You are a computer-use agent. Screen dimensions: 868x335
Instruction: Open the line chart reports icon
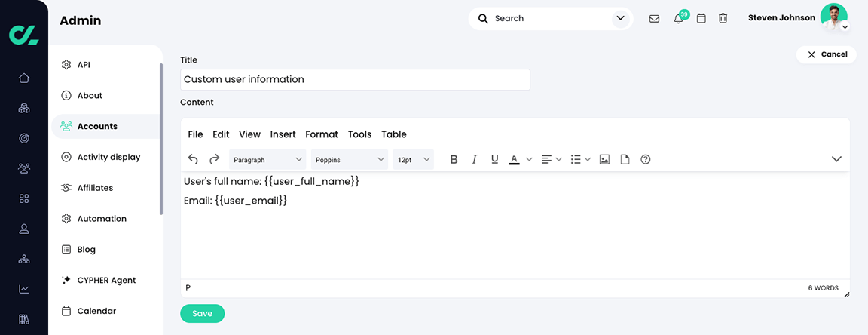click(24, 289)
